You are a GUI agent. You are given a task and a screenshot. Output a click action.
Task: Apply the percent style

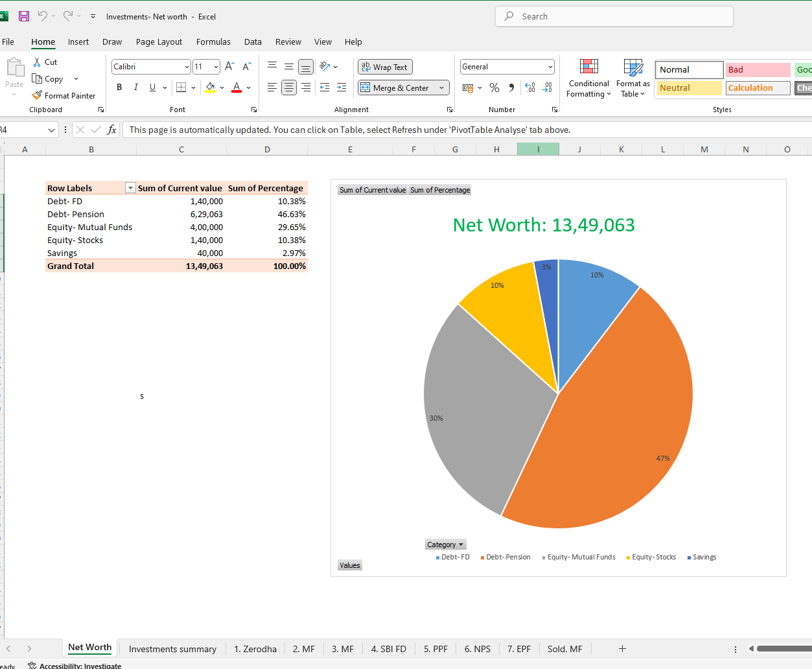(494, 88)
